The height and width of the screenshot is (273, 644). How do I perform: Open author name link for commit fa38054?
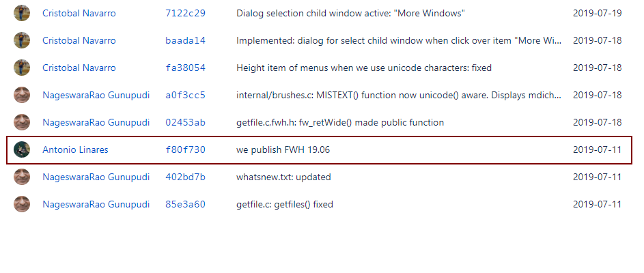(x=79, y=68)
